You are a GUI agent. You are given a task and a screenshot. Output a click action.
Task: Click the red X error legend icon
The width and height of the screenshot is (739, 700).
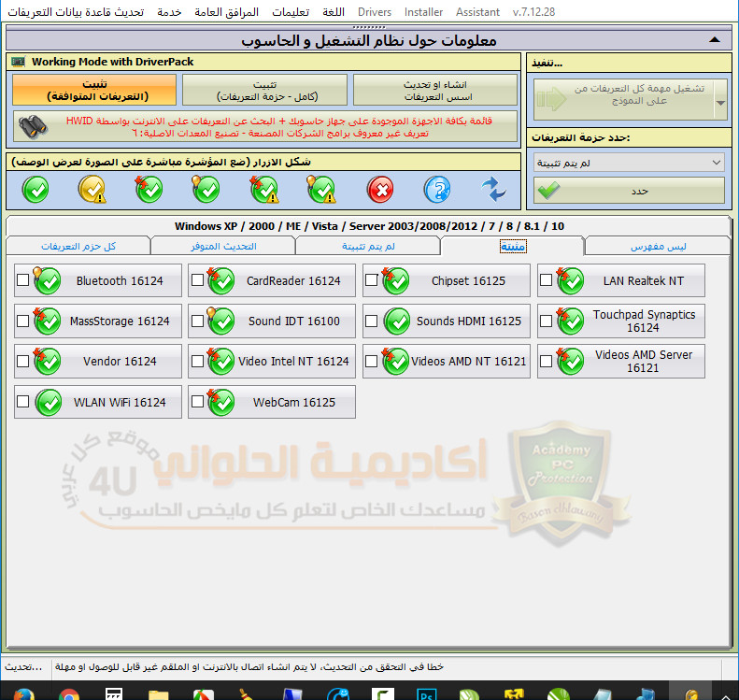point(379,190)
